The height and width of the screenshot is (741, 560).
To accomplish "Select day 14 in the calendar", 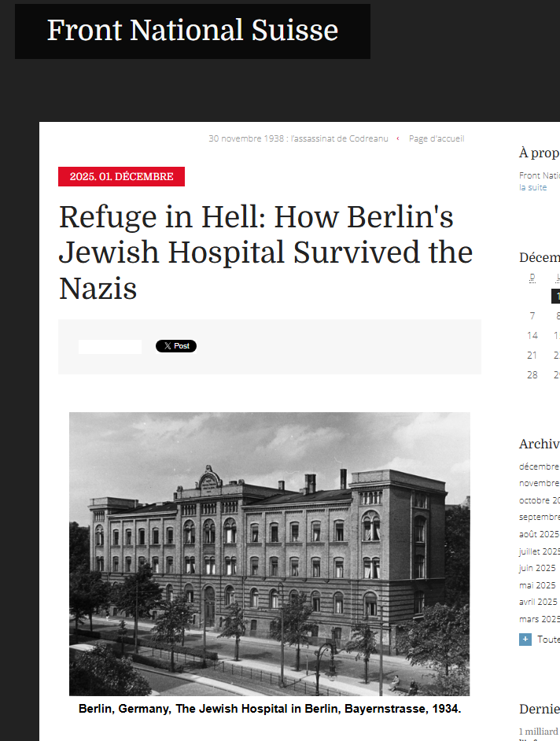I will (x=532, y=336).
